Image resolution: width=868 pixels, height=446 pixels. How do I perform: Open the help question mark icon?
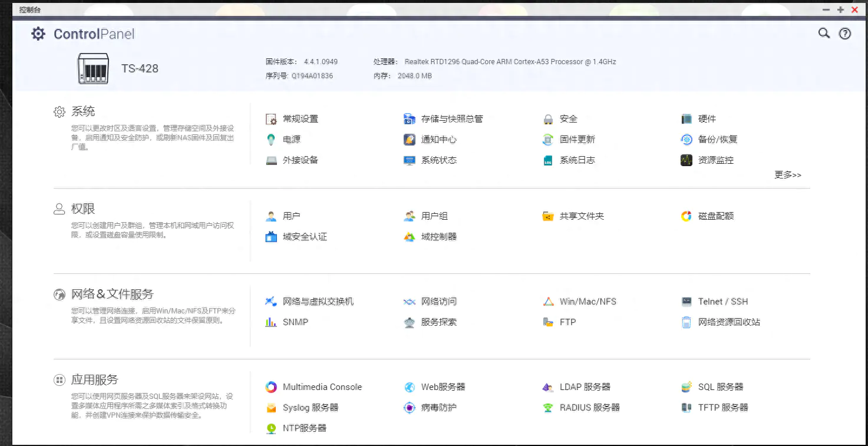[845, 34]
